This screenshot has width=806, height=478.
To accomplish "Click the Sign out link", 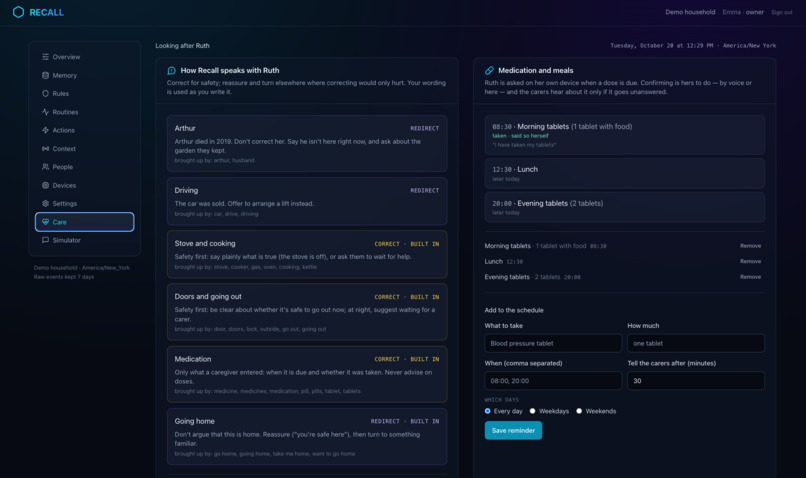I will click(781, 12).
